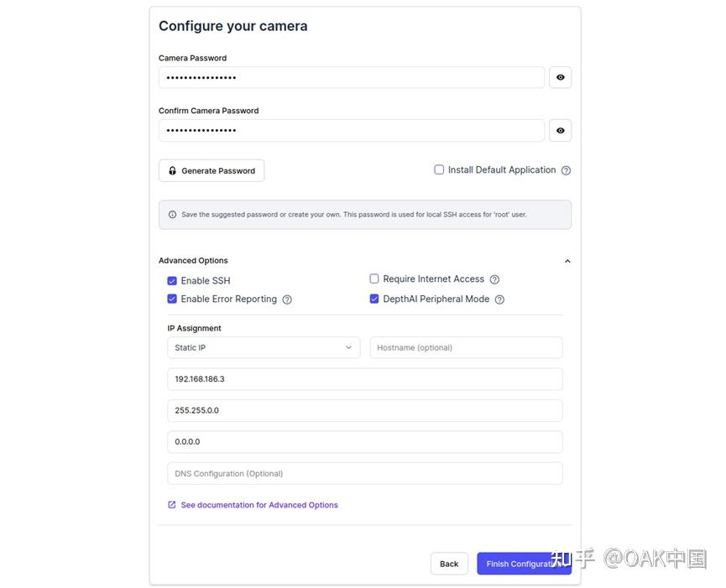Collapse the Advanced Options section
The image size is (726, 588).
[567, 261]
